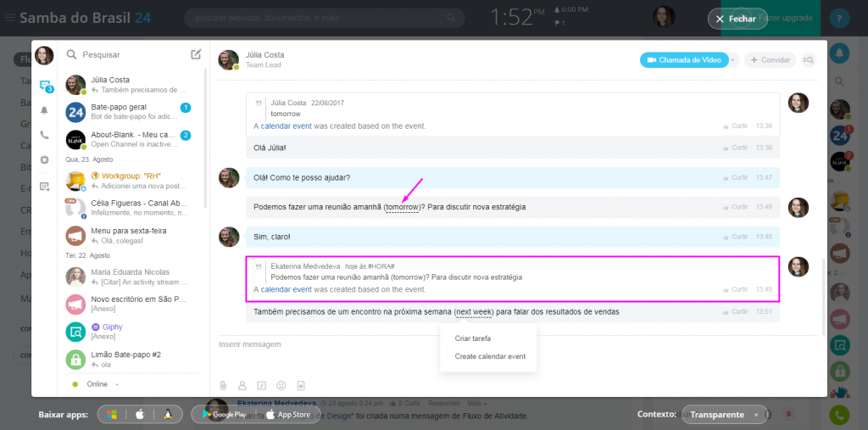The width and height of the screenshot is (868, 430).
Task: Open the App Store link
Action: tap(288, 415)
